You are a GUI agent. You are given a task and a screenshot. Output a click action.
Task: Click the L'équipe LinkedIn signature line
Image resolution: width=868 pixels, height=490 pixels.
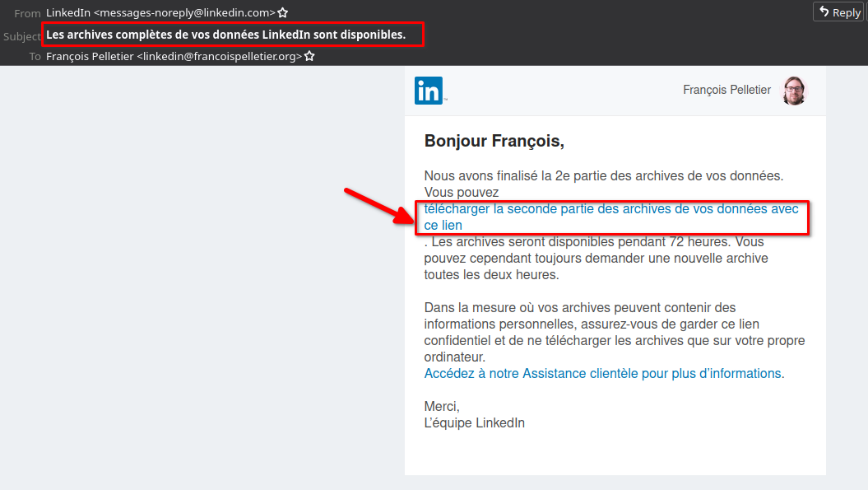tap(475, 423)
